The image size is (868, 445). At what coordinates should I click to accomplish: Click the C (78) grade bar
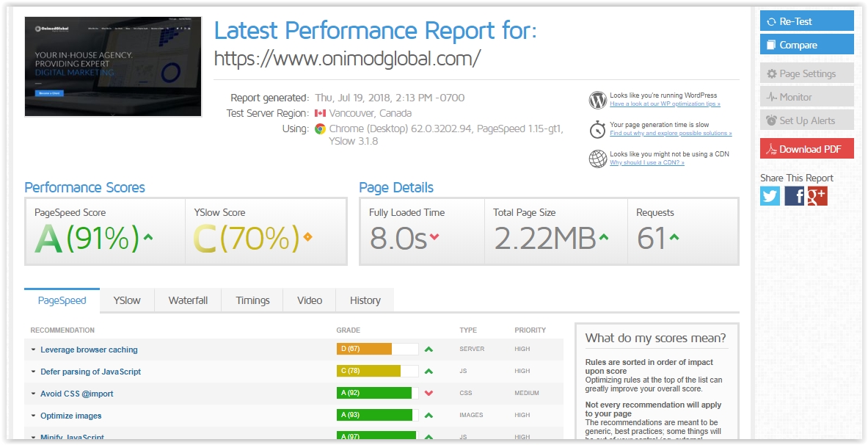378,371
